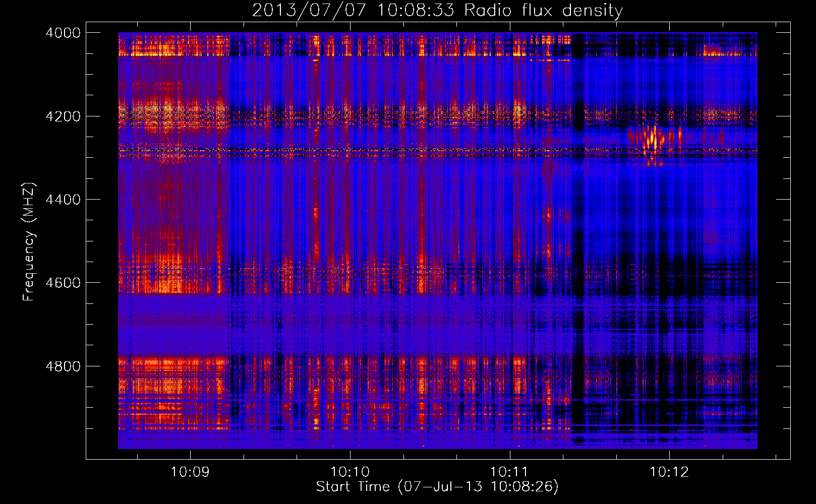The image size is (816, 504).
Task: Click the 4400 frequency axis label
Action: [x=63, y=200]
